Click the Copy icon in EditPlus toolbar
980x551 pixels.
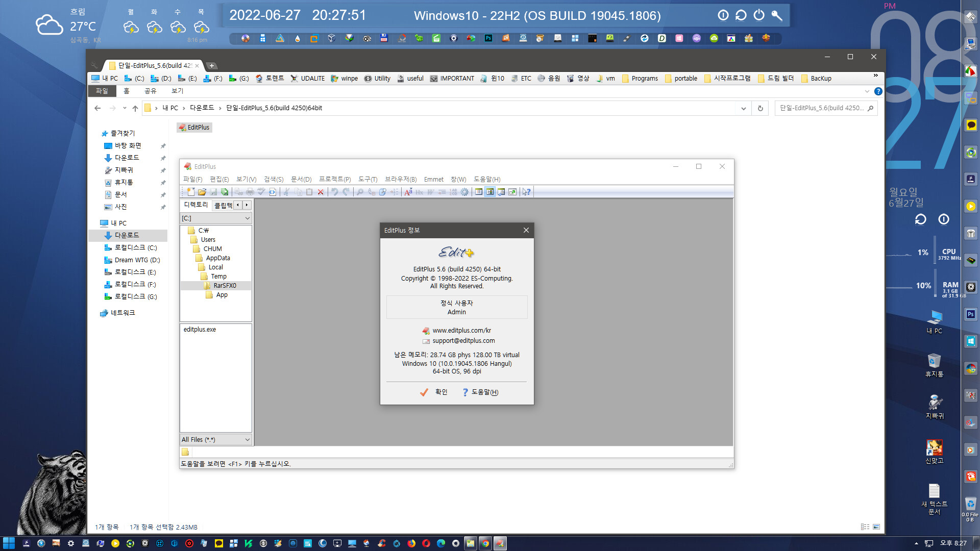[298, 192]
